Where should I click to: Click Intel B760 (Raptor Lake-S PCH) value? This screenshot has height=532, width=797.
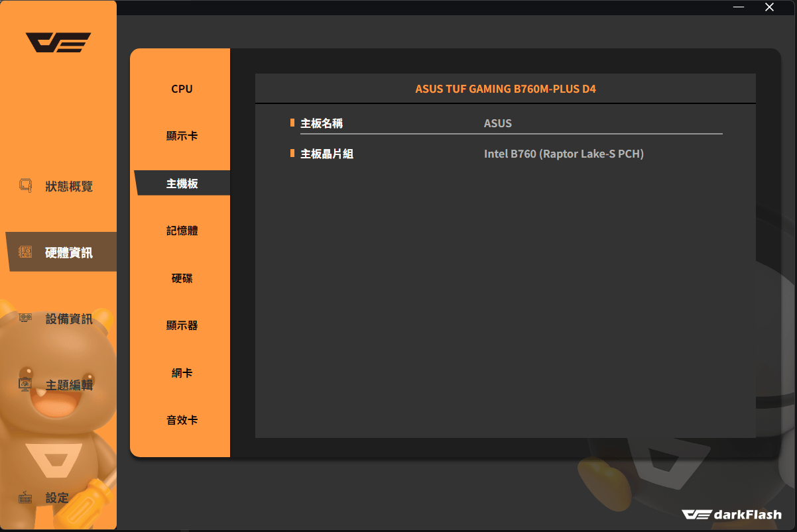click(564, 154)
